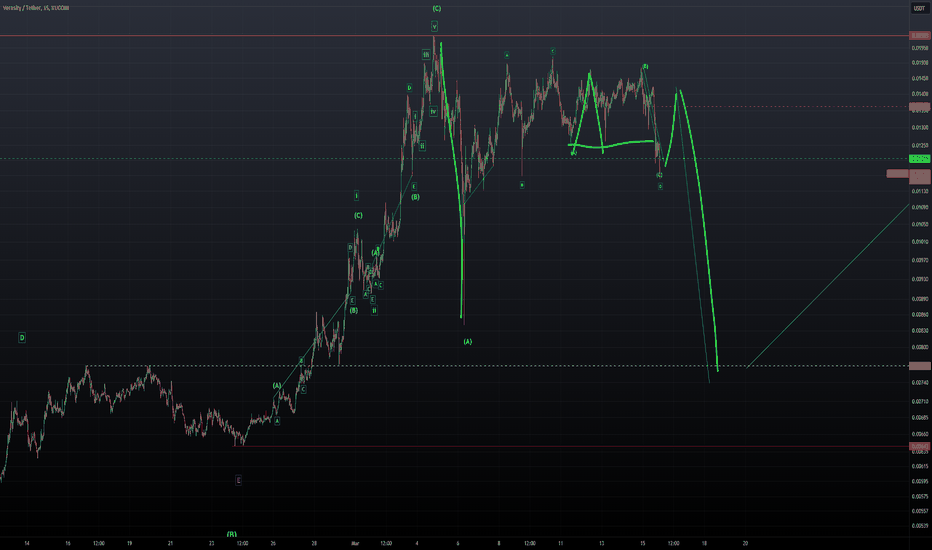Click the Mar label on the time axis
Screen dimensions: 932x550
[x=355, y=543]
